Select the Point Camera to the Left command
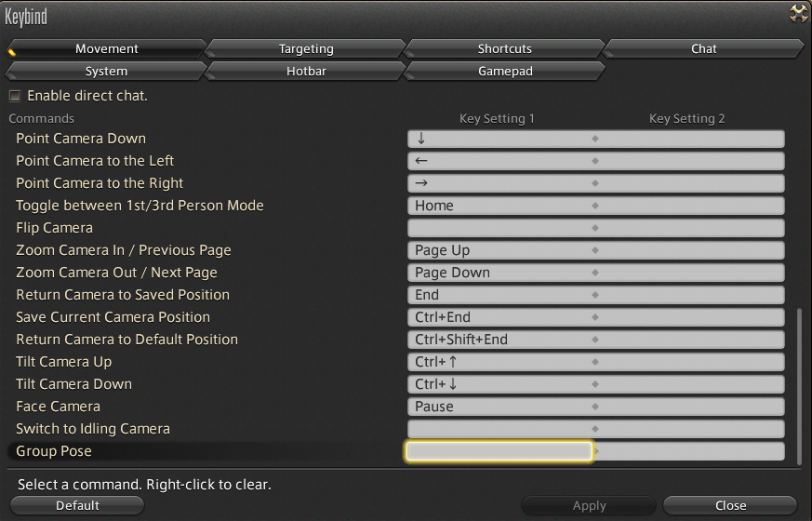Image resolution: width=812 pixels, height=521 pixels. 95,161
